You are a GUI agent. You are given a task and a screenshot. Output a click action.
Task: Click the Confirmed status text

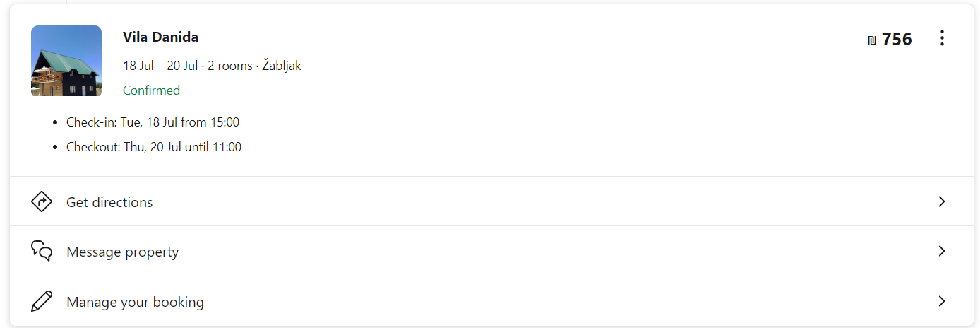point(151,90)
